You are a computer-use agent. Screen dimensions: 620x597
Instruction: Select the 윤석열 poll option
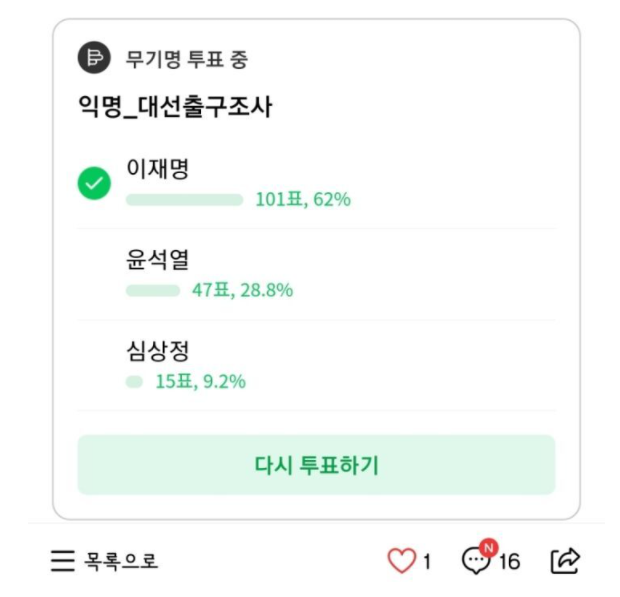[x=158, y=260]
